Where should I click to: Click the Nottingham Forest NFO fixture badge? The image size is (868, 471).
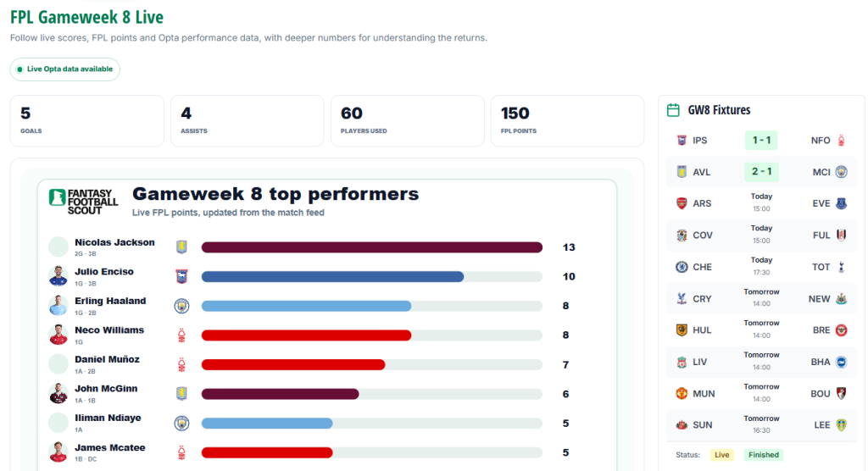[x=841, y=141]
